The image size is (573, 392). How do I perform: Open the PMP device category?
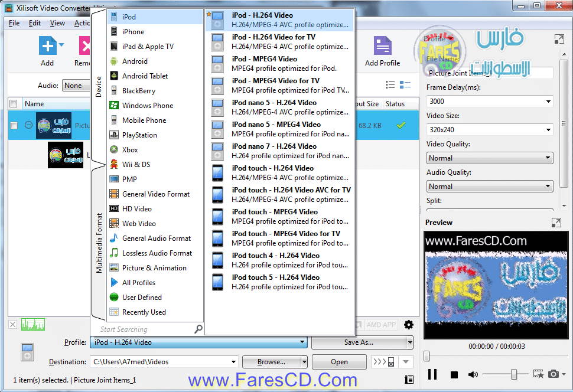pyautogui.click(x=155, y=179)
